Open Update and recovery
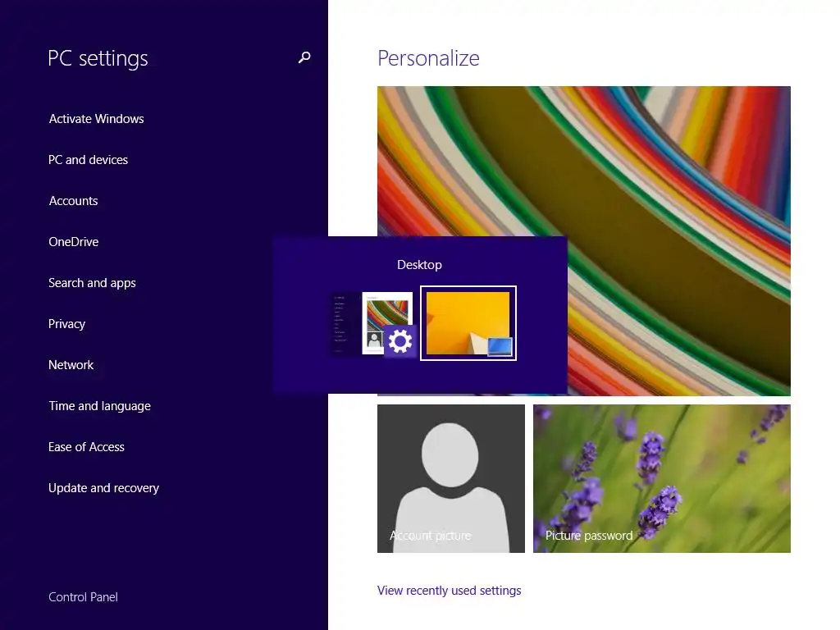This screenshot has width=840, height=630. pos(104,488)
